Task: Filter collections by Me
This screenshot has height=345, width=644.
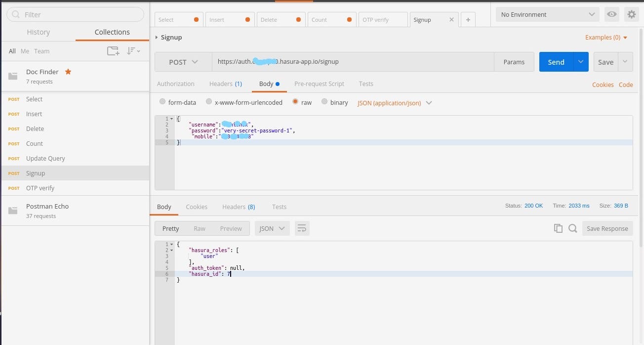Action: pos(25,51)
